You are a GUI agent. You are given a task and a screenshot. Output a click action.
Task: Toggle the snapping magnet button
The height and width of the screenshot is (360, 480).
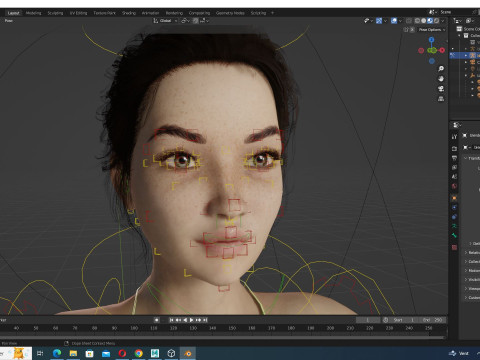(195, 21)
